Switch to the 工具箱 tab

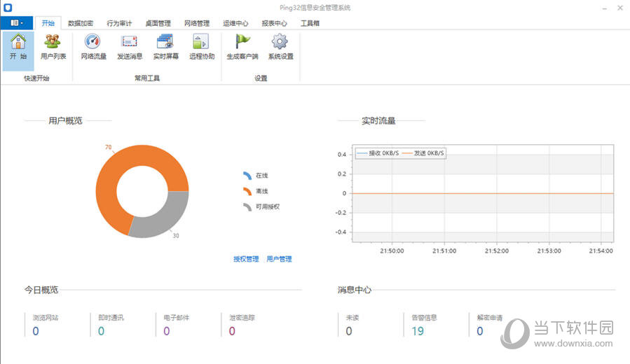(310, 23)
